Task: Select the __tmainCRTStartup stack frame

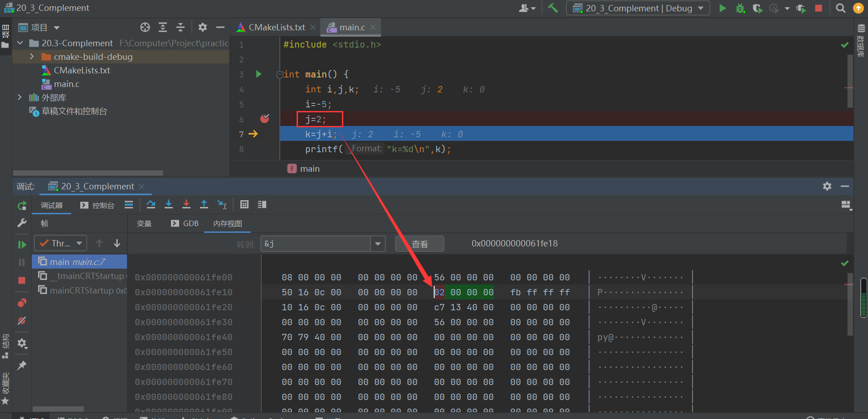Action: (x=79, y=276)
